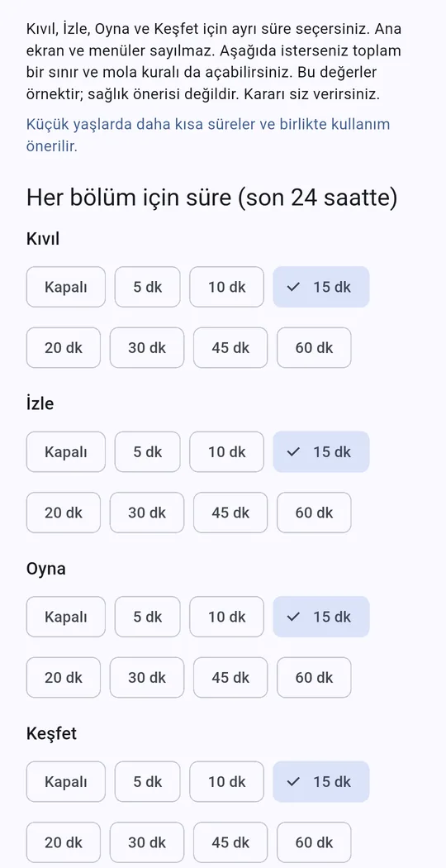Set Kıvıl limit to 10 dk
Viewport: 446px width, 868px height.
(x=227, y=287)
